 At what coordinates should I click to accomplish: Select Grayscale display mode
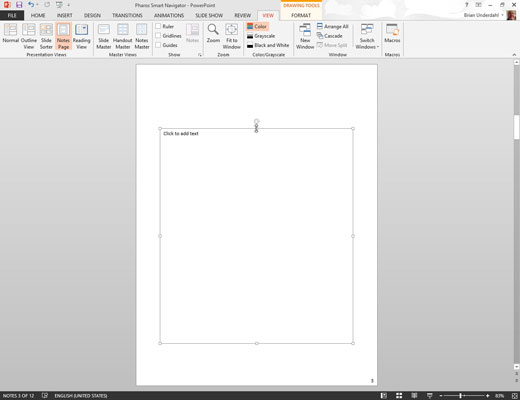tap(261, 36)
